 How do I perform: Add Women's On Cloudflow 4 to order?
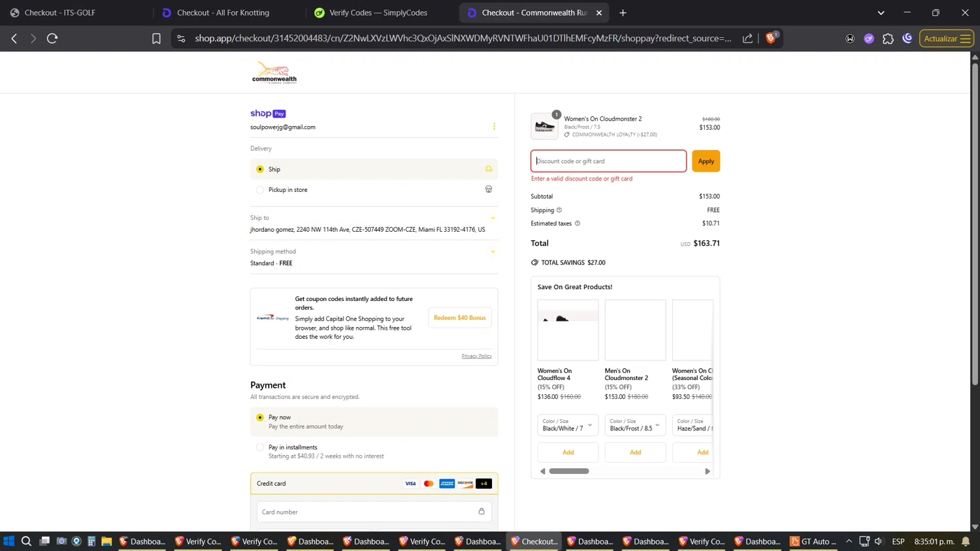[x=568, y=452]
